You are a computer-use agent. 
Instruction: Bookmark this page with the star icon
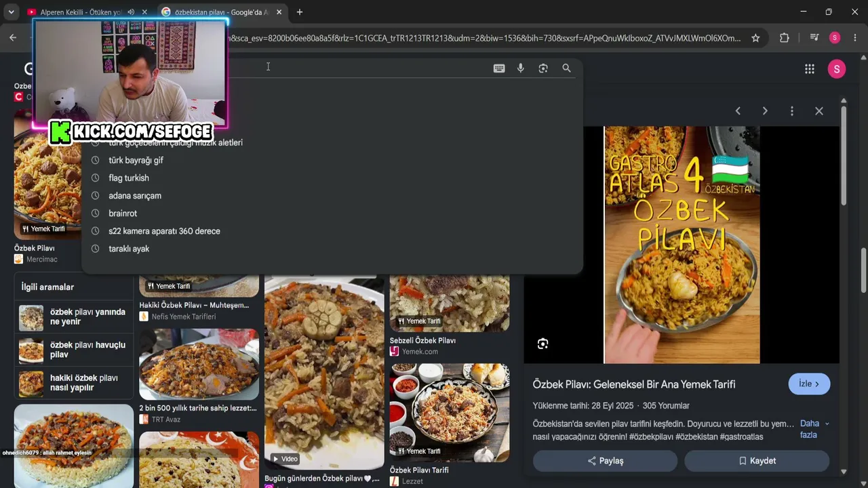[755, 38]
